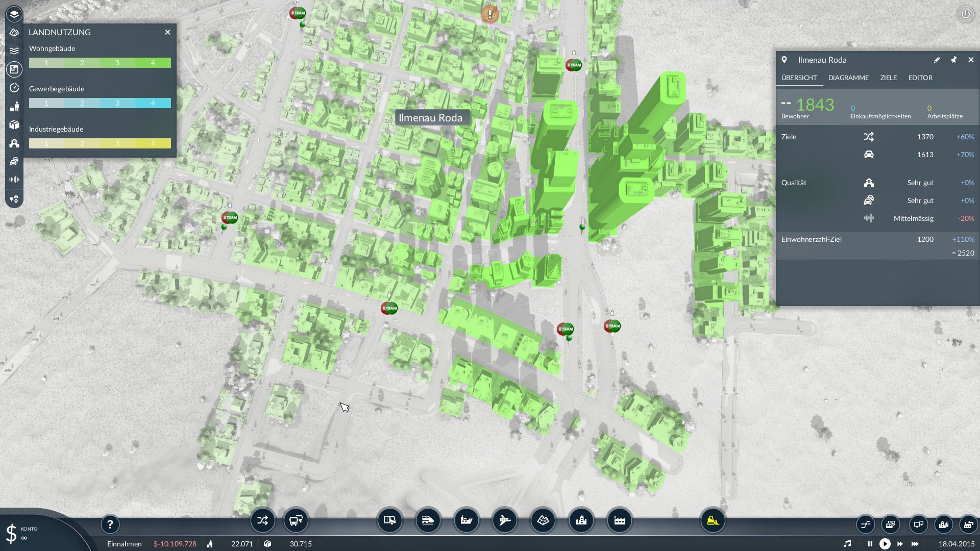Open the ship and harbor construction menu
This screenshot has width=980, height=551.
tap(466, 520)
